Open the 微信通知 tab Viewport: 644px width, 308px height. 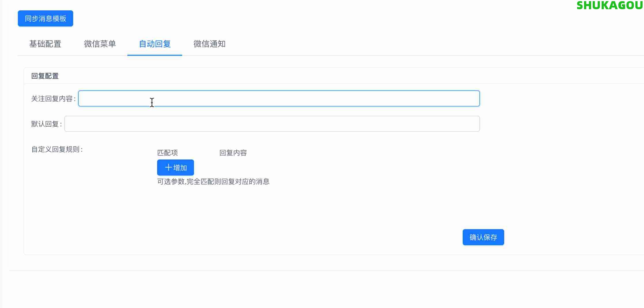coord(209,44)
